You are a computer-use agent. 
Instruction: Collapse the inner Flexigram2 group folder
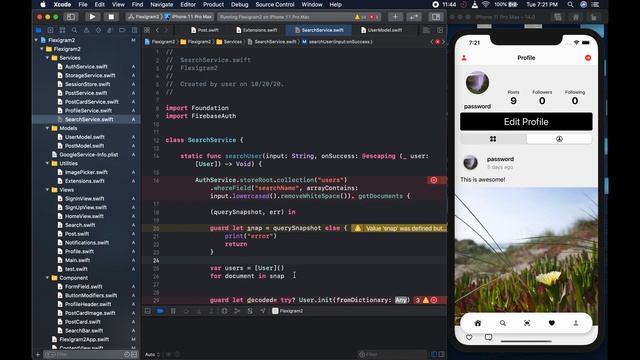click(x=42, y=49)
